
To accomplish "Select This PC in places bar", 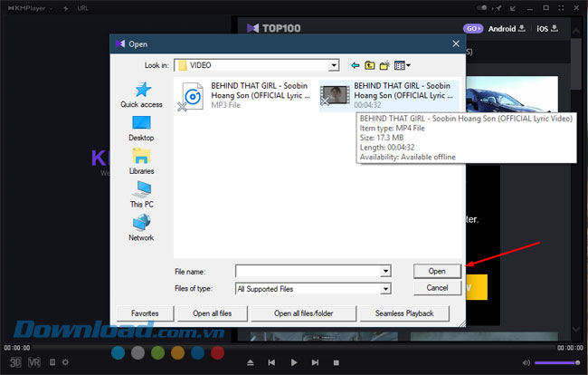I will click(142, 195).
